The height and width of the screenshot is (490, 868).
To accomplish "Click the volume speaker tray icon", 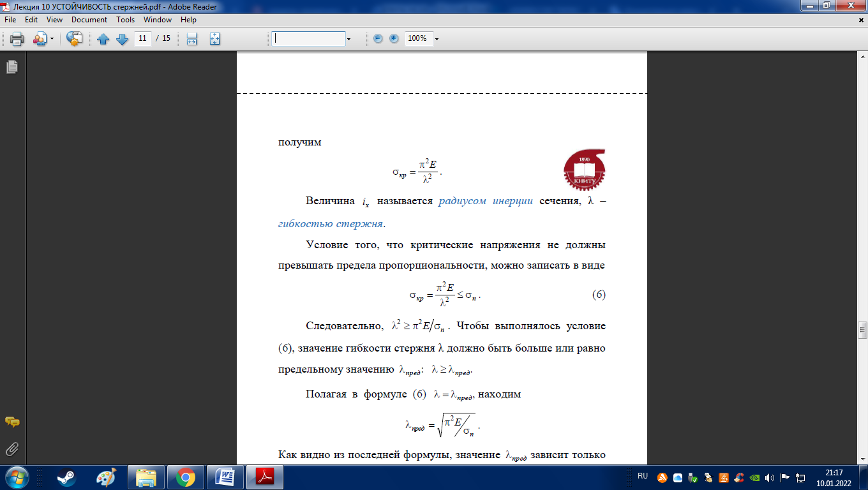I will [769, 477].
